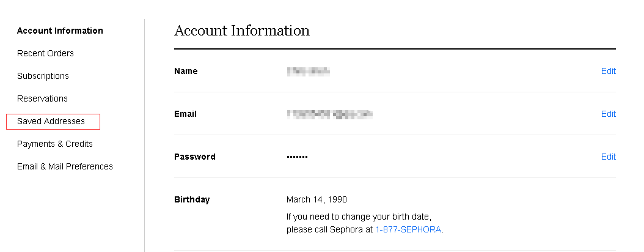
Task: Select Reservations in the sidebar
Action: point(42,98)
